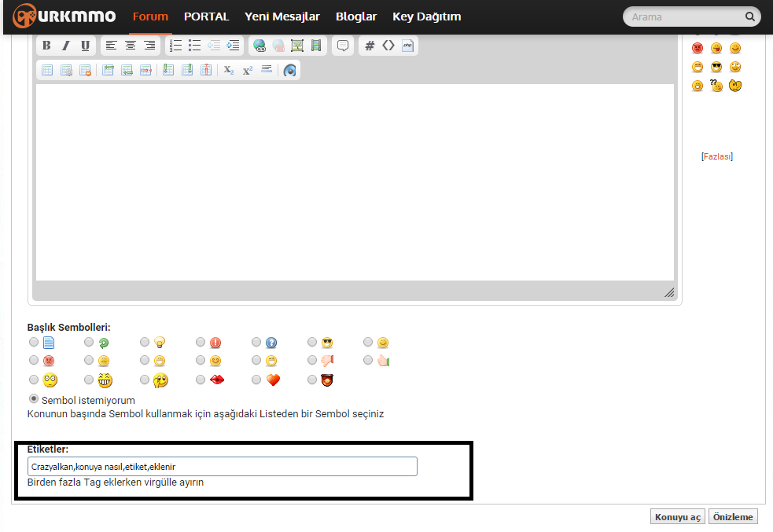Select the red exclamation title symbol
This screenshot has height=532, width=773.
coord(201,342)
